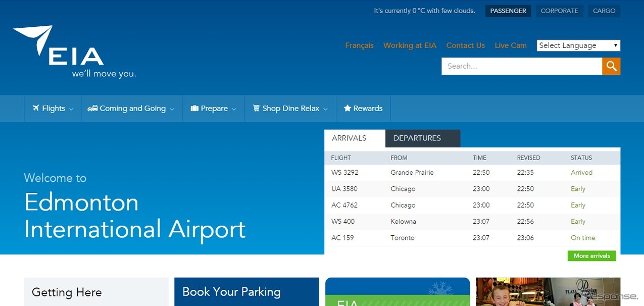The width and height of the screenshot is (644, 306).
Task: Click the star icon beside Rewards
Action: pyautogui.click(x=348, y=108)
